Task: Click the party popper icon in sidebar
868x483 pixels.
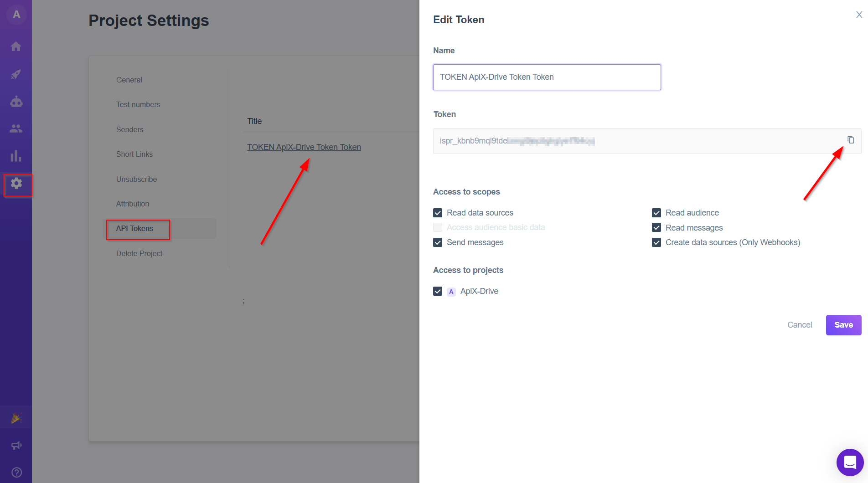Action: (16, 417)
